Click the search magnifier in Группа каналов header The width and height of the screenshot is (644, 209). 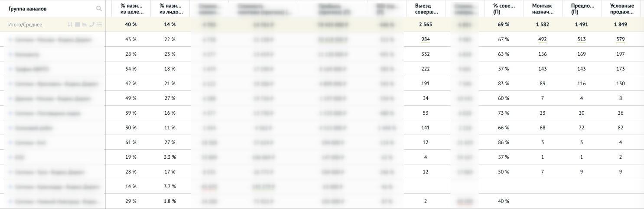tap(99, 9)
